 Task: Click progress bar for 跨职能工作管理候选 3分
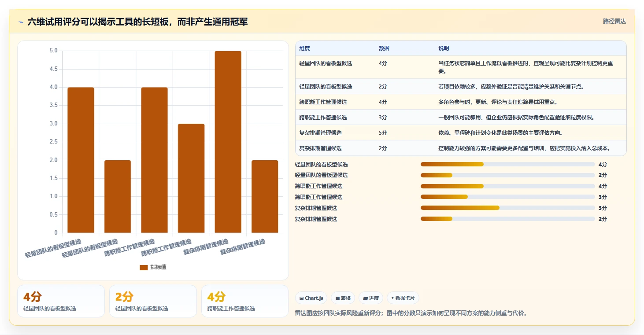507,197
